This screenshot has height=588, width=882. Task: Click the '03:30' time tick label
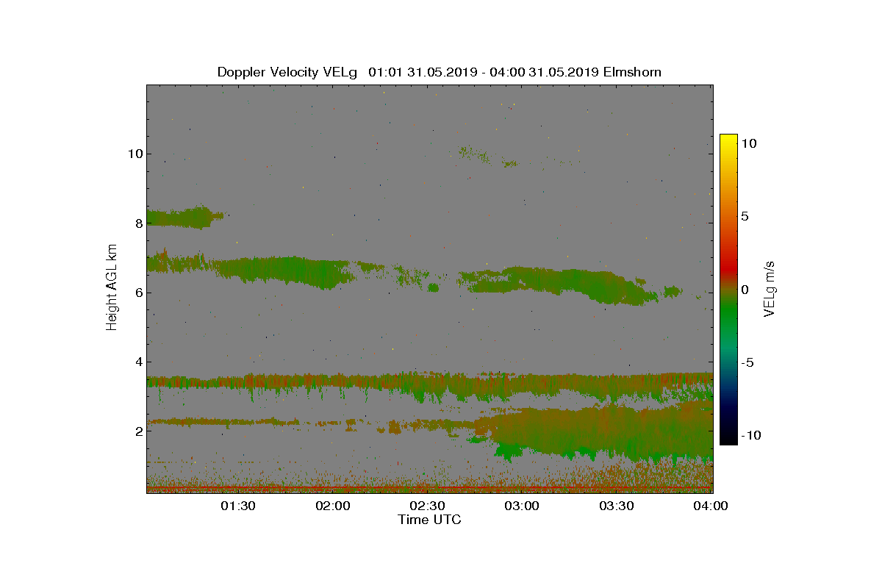pos(617,506)
